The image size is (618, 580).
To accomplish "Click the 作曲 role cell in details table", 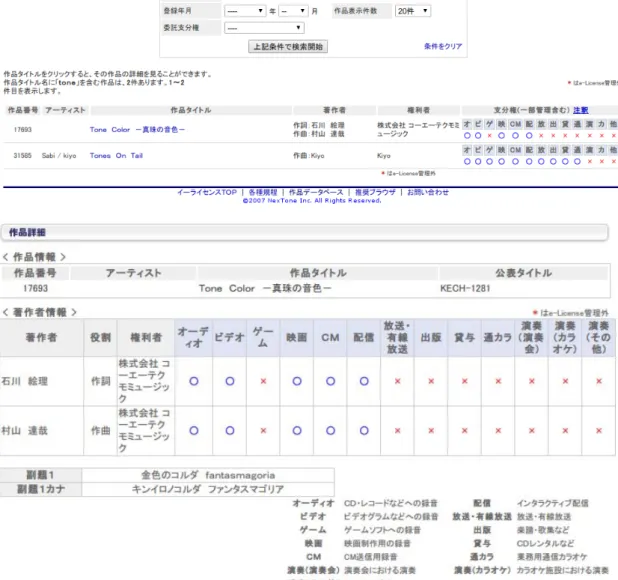I will (x=101, y=431).
